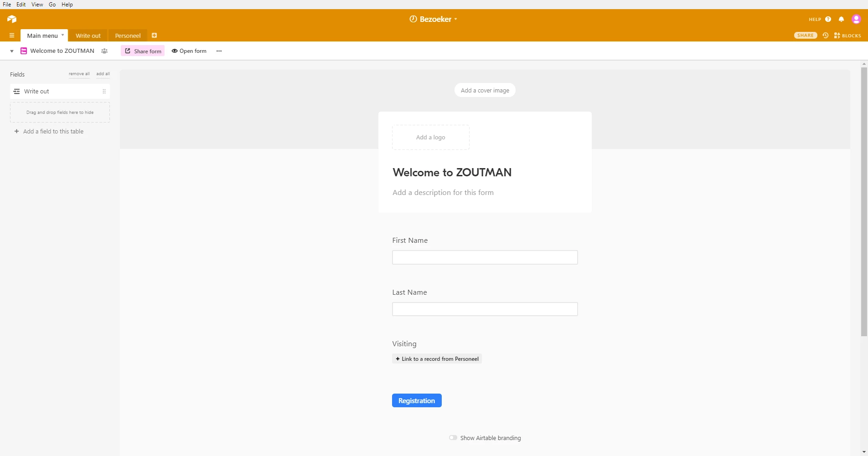
Task: Click the Welcome to ZOUTMAN view name
Action: point(62,51)
